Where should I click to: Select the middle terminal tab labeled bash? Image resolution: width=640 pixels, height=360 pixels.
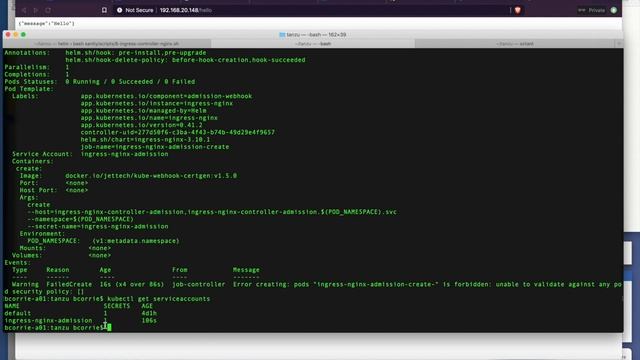pos(313,44)
